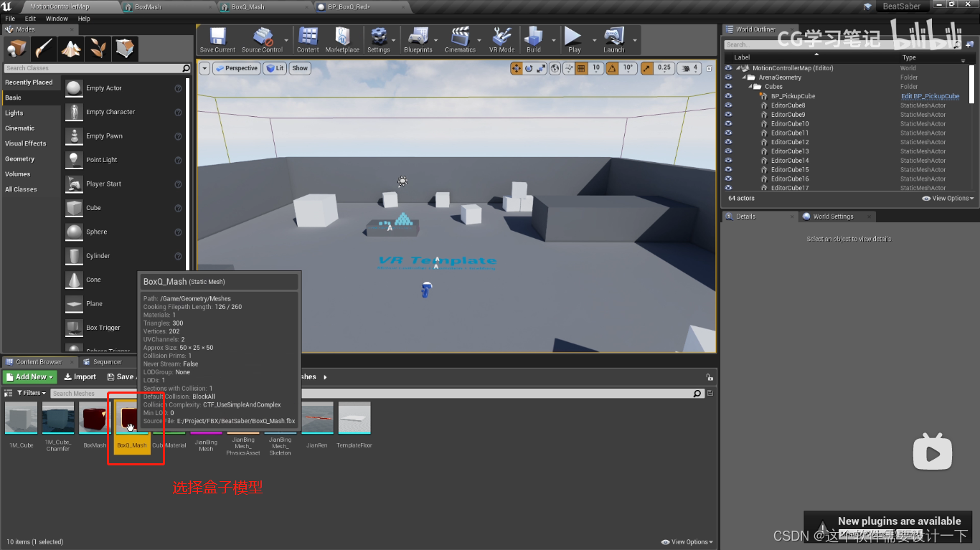
Task: Click the bilibili play video icon
Action: (x=932, y=452)
